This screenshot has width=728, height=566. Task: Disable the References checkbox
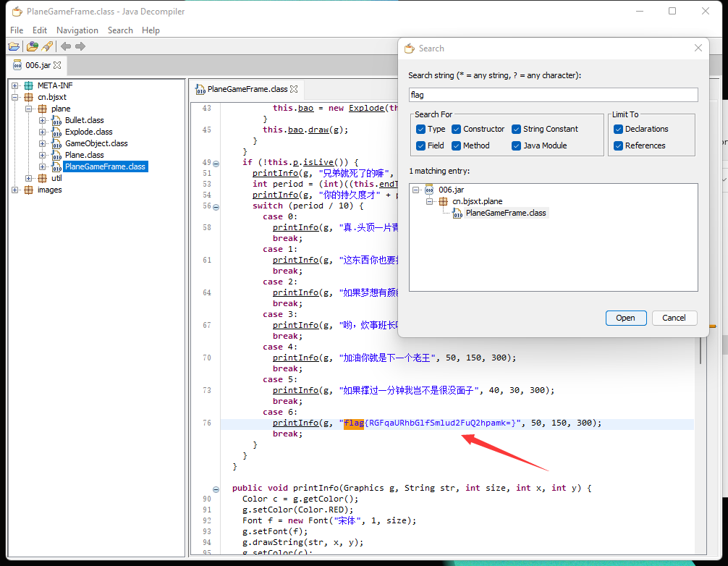click(618, 145)
